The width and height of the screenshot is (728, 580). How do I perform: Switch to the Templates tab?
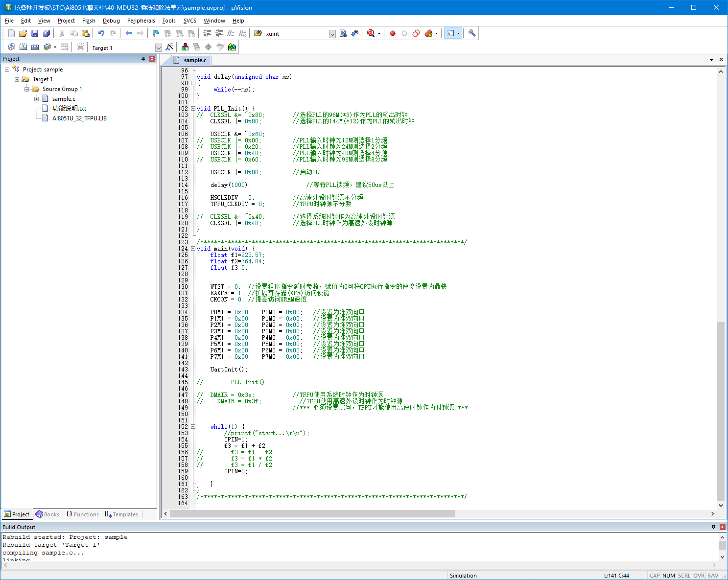pos(121,514)
